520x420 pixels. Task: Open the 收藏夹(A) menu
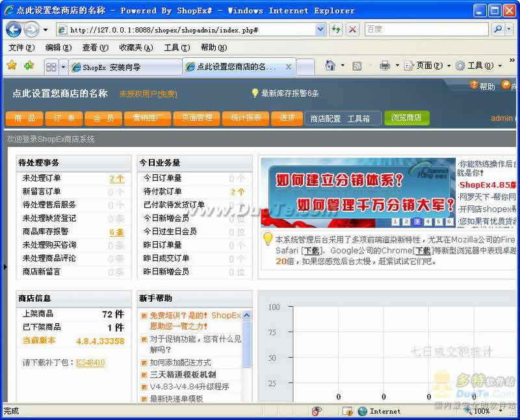click(x=136, y=47)
